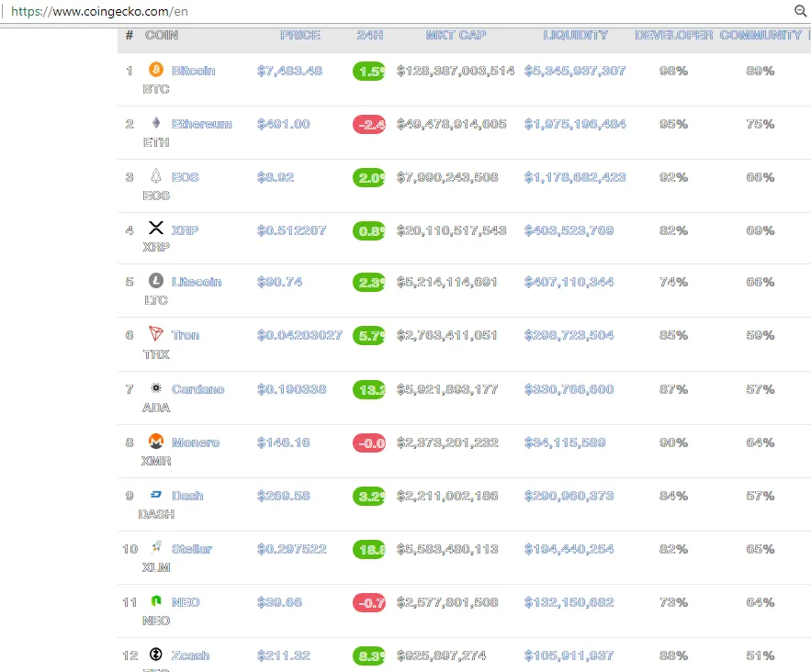The height and width of the screenshot is (672, 811).
Task: Click Zcash liquidity $105,911,937
Action: pyautogui.click(x=569, y=655)
